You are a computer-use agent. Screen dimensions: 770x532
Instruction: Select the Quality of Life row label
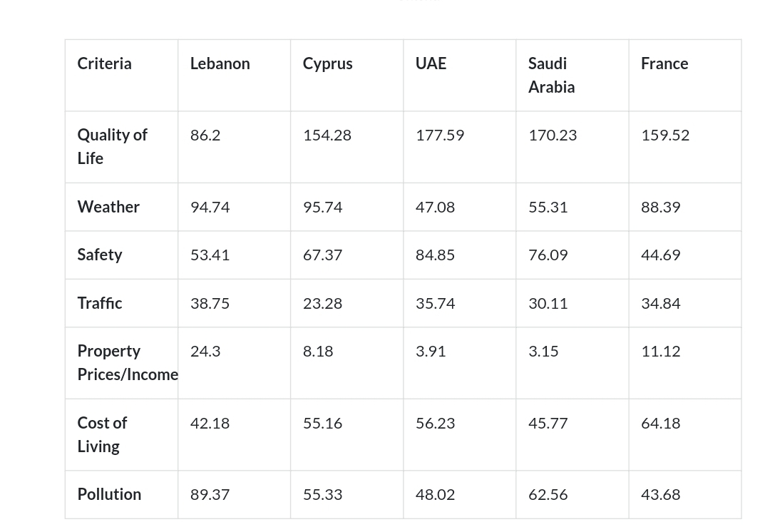[112, 146]
